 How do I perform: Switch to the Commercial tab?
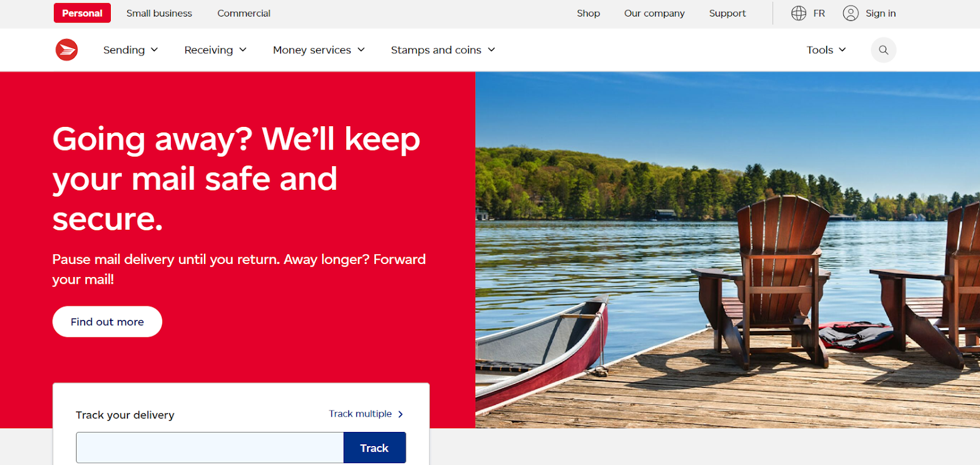tap(244, 13)
